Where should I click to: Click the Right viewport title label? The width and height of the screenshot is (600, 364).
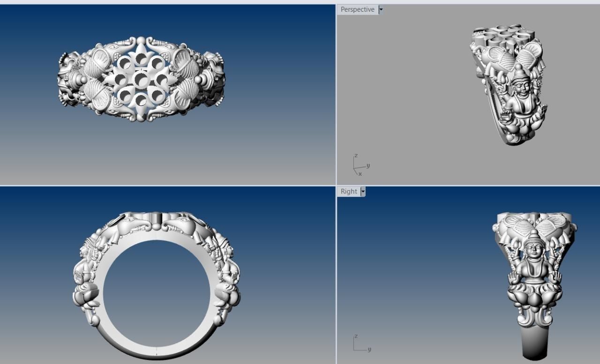tap(349, 191)
